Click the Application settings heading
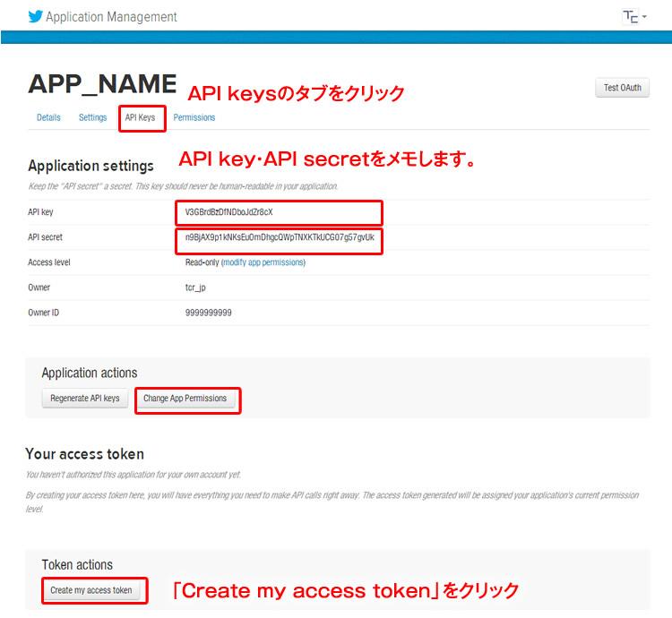 tap(90, 166)
